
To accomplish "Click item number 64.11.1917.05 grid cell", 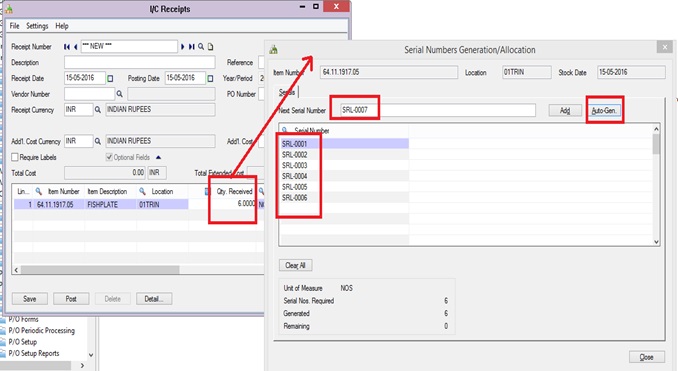I will [59, 204].
